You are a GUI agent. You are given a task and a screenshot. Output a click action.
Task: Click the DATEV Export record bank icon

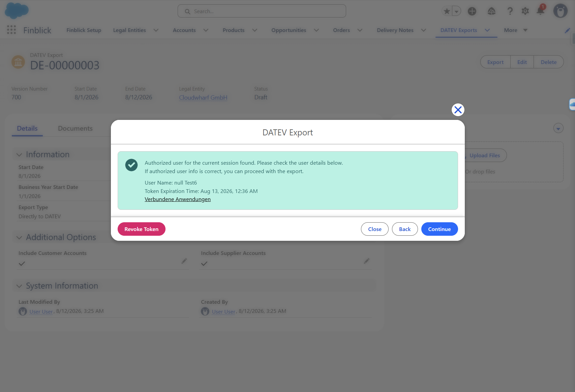(18, 62)
